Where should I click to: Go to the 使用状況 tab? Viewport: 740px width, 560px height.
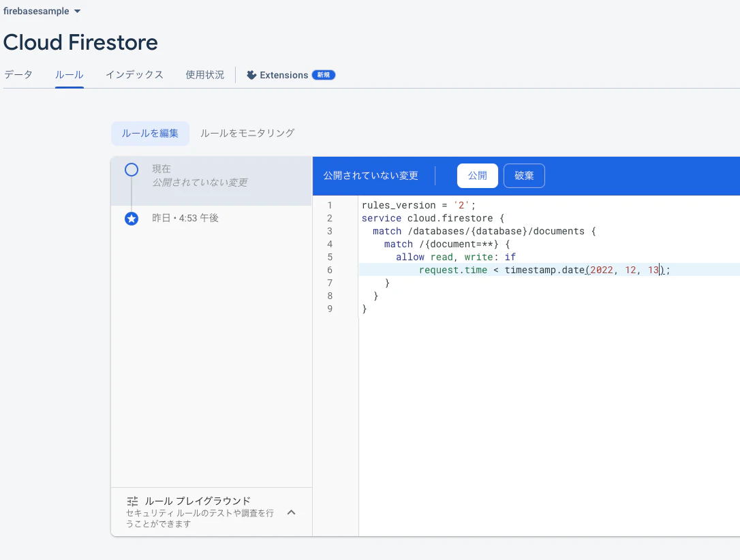click(x=205, y=74)
